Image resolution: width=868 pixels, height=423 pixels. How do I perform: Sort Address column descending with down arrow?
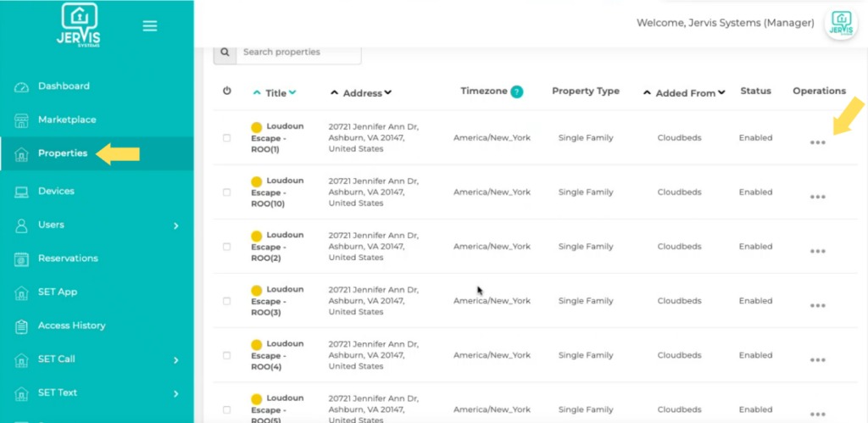(388, 92)
